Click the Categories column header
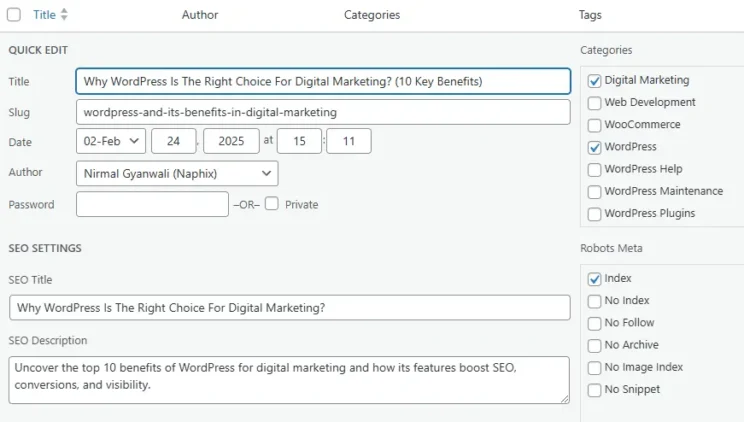Viewport: 744px width, 422px height. point(372,15)
